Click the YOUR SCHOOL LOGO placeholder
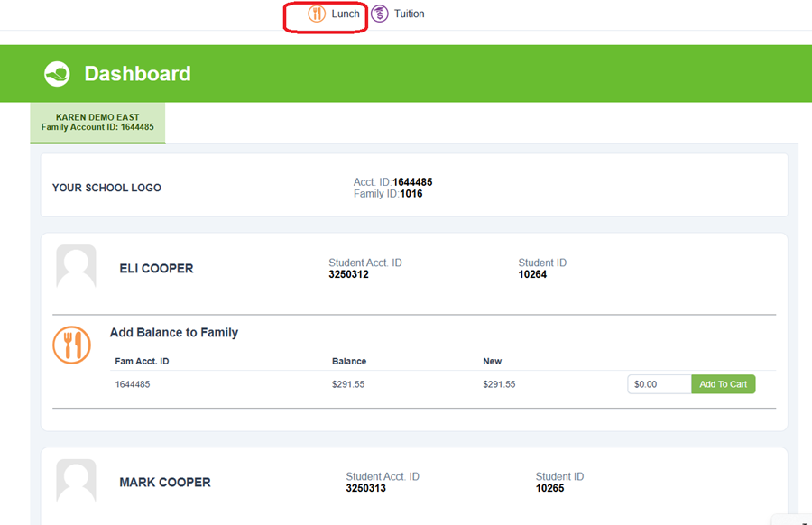This screenshot has width=812, height=525. 106,188
